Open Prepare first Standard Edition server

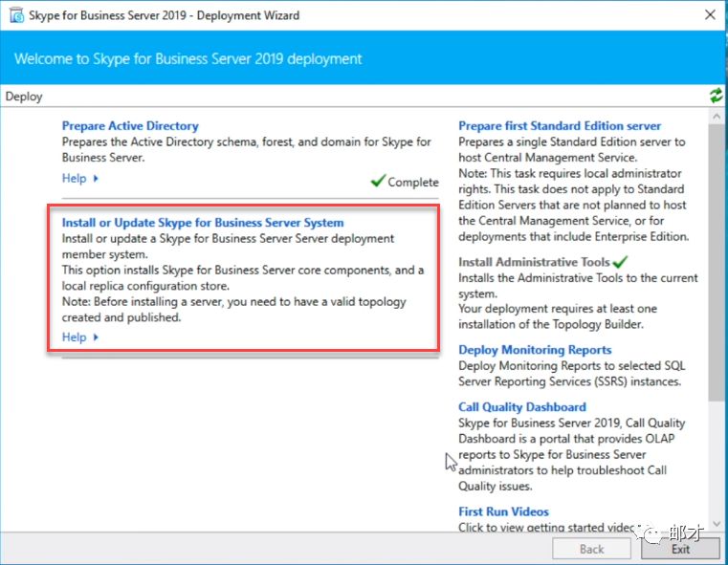point(559,125)
